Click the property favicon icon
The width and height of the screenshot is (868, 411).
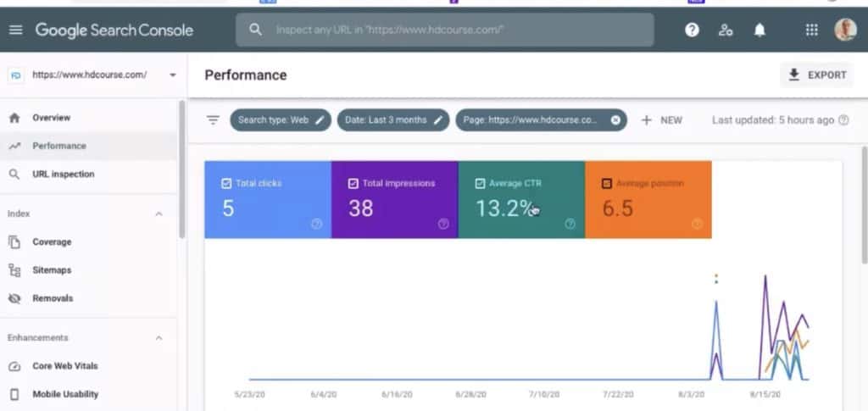16,75
